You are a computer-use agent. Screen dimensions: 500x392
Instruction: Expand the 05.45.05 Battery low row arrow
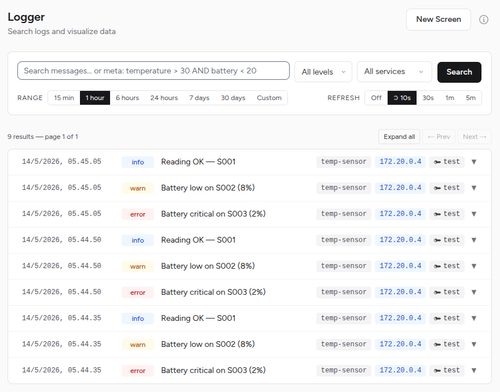474,188
